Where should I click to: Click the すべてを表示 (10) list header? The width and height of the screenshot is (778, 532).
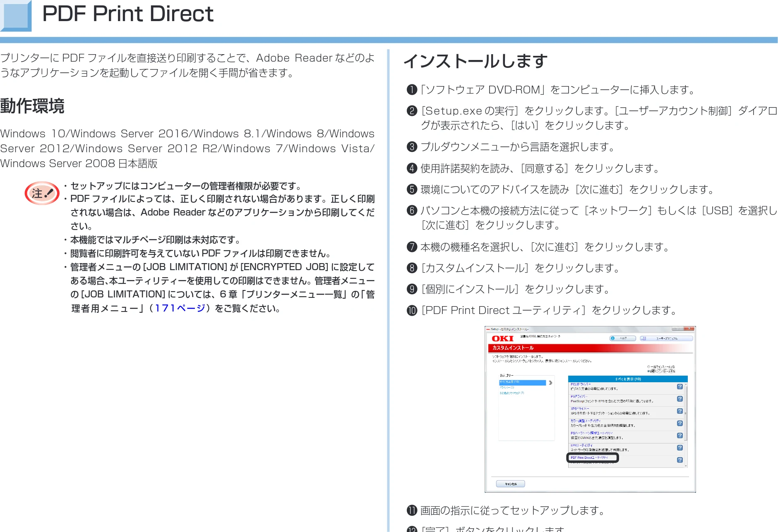(x=628, y=379)
